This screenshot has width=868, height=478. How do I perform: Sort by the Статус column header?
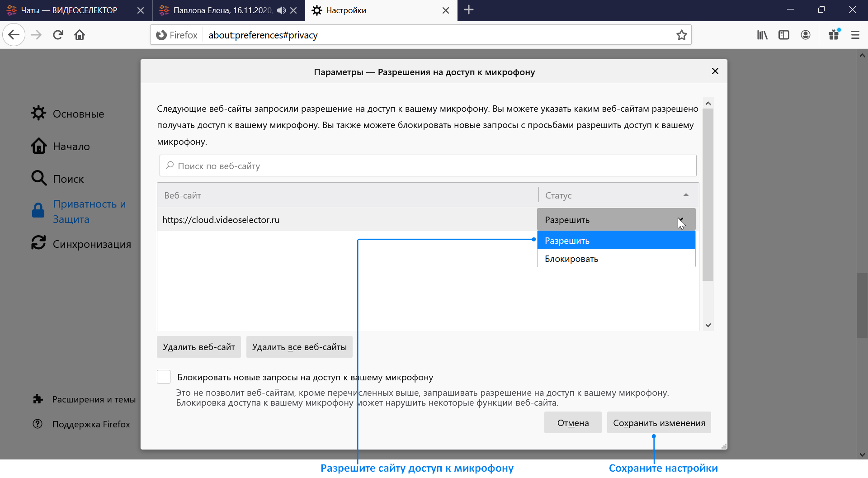click(618, 195)
